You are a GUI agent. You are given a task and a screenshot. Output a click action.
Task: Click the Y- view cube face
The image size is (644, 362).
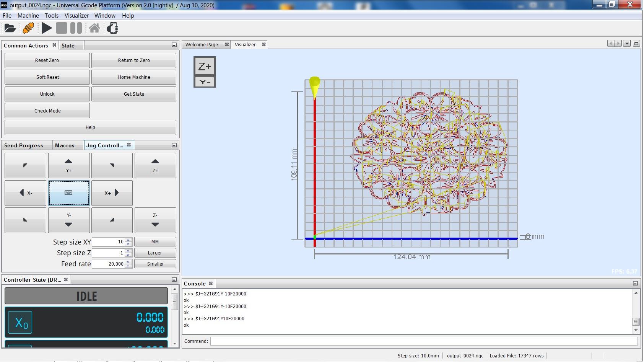coord(205,82)
